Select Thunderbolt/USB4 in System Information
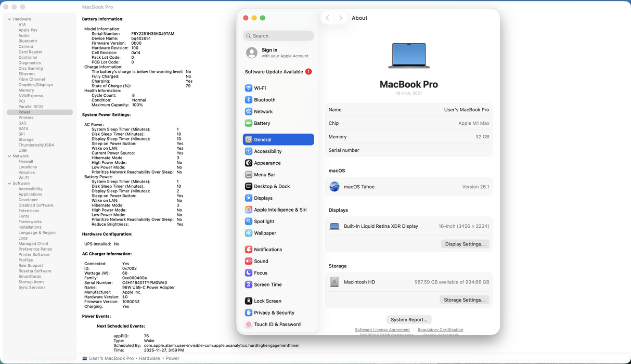The image size is (631, 364). pyautogui.click(x=36, y=145)
